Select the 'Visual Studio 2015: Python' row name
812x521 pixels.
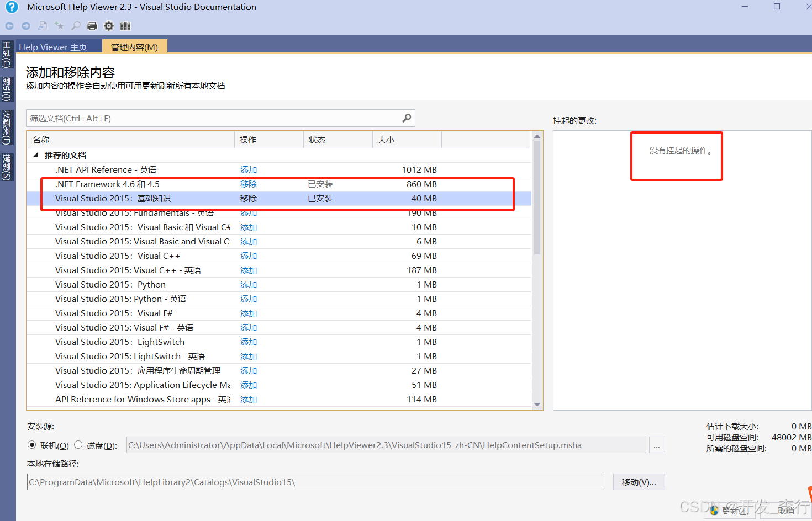[110, 285]
